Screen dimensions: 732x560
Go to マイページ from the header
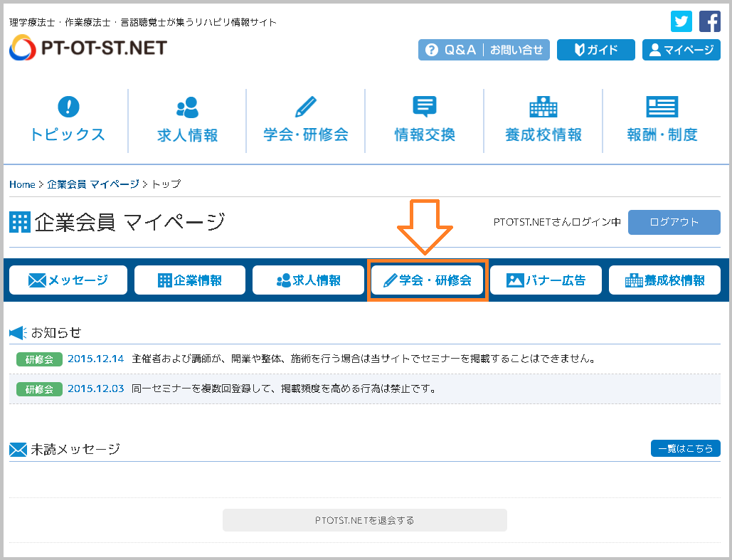681,50
